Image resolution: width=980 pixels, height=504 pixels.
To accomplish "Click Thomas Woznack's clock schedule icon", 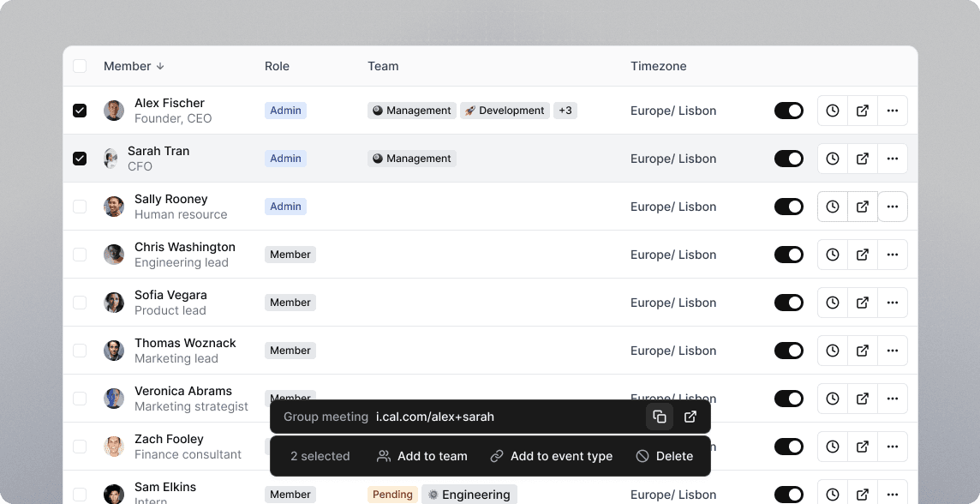I will [833, 351].
